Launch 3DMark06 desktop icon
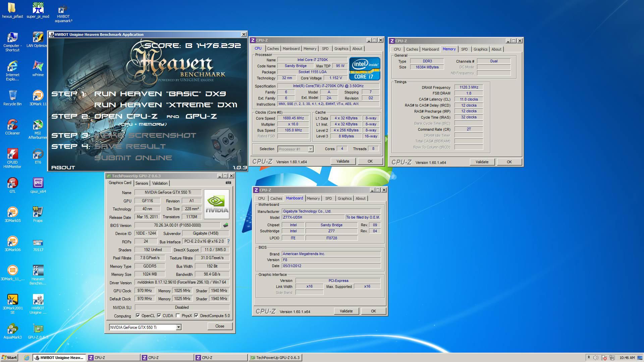Image resolution: width=644 pixels, height=362 pixels. coord(12,244)
